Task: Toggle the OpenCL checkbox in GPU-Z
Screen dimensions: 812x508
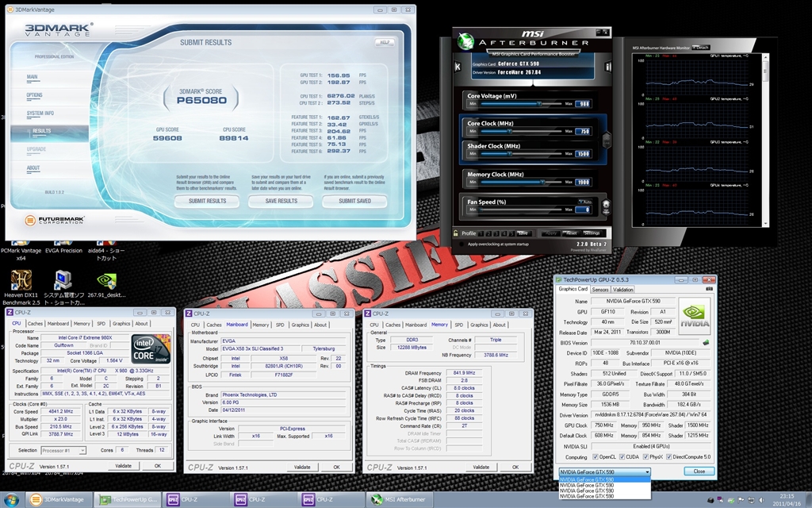Action: pos(596,457)
